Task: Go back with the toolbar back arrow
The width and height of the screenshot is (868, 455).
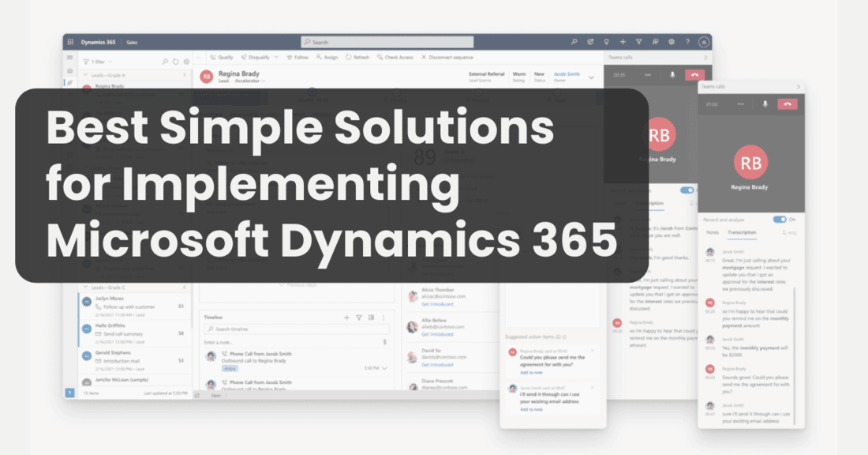Action: click(x=200, y=58)
